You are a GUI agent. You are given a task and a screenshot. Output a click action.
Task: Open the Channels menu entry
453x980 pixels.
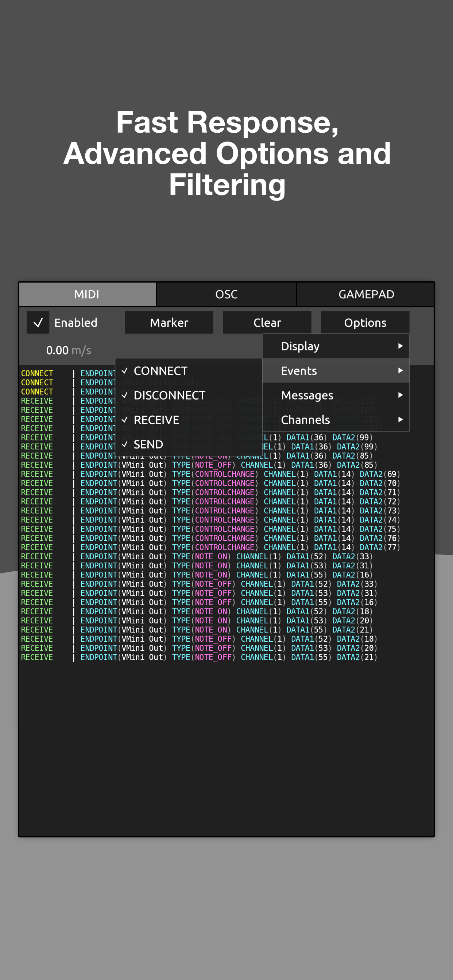pyautogui.click(x=336, y=420)
